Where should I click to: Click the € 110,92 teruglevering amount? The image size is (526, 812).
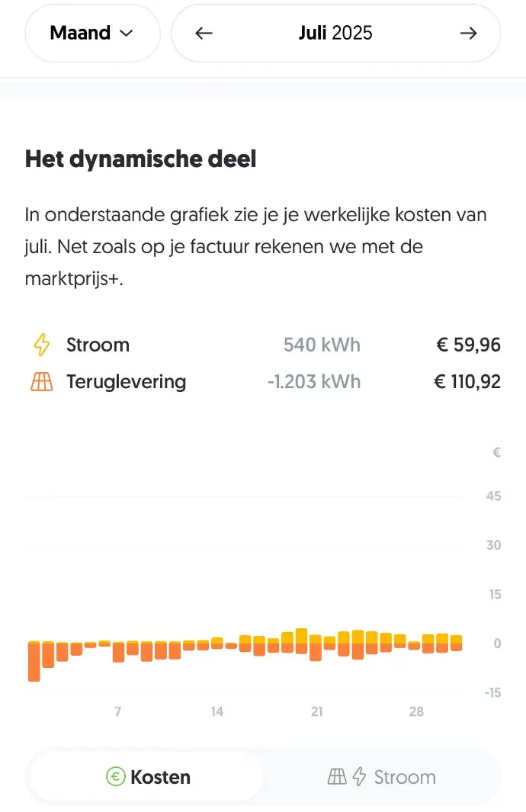pos(467,382)
